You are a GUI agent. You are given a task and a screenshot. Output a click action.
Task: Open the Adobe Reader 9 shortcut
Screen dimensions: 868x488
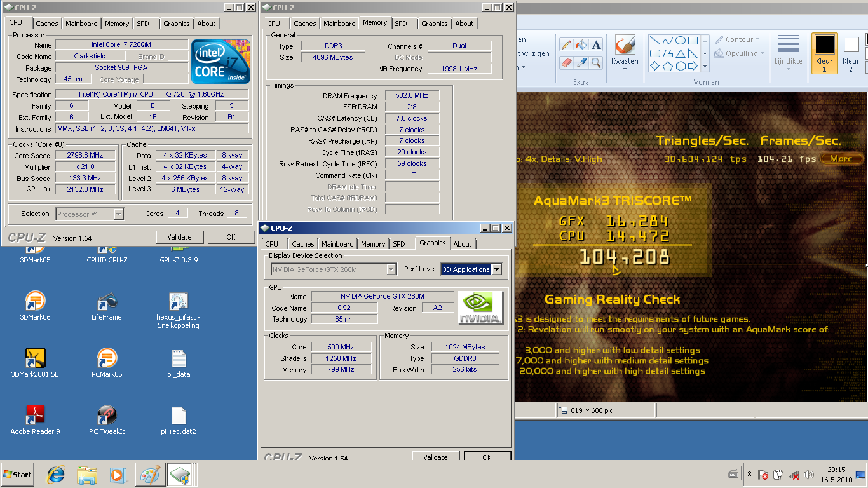[x=35, y=421]
